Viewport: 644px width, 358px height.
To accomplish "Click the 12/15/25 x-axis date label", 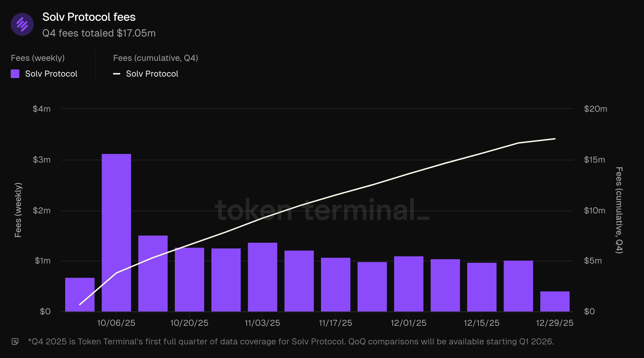I will pos(482,323).
